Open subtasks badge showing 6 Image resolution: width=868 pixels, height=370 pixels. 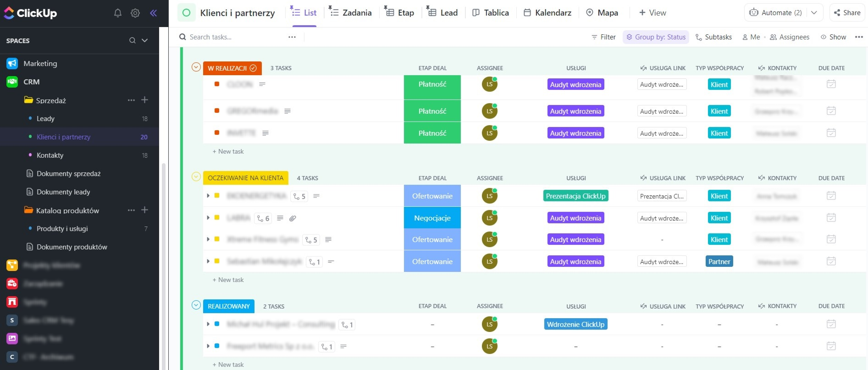[x=263, y=218]
